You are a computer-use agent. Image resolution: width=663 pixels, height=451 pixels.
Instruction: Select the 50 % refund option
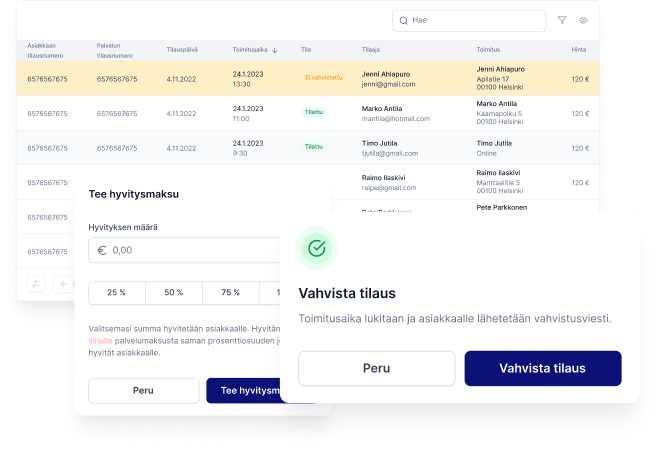point(174,293)
